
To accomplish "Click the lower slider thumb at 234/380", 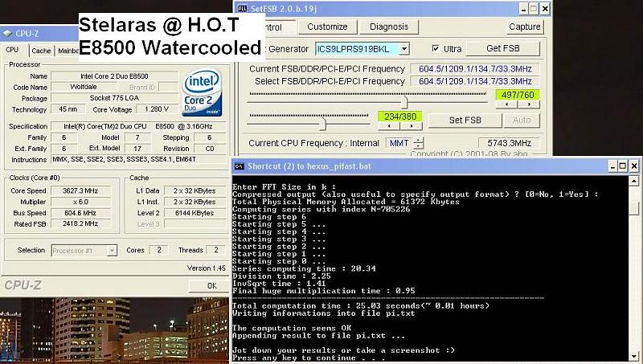I will coord(323,124).
